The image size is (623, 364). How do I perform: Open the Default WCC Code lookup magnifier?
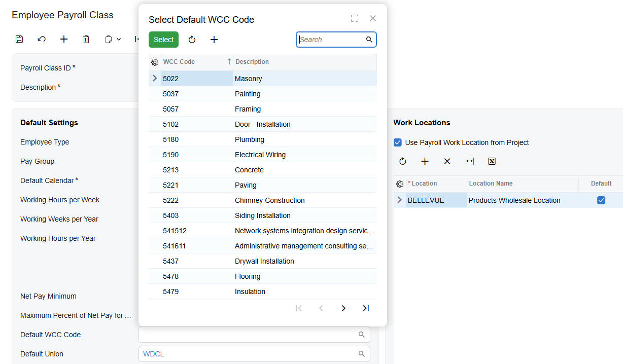[x=362, y=335]
